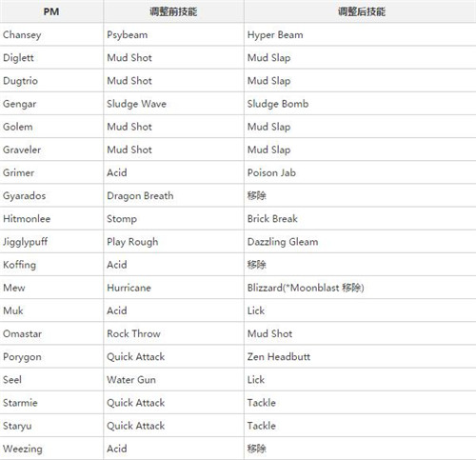This screenshot has height=460, width=476.
Task: Select the Hitmonlee Brick Break cell
Action: (360, 218)
